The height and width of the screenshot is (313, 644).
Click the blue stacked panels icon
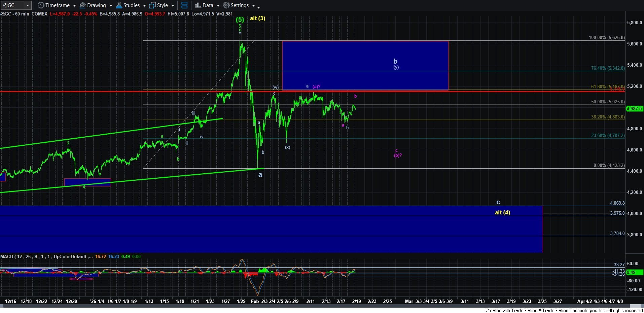pyautogui.click(x=184, y=5)
